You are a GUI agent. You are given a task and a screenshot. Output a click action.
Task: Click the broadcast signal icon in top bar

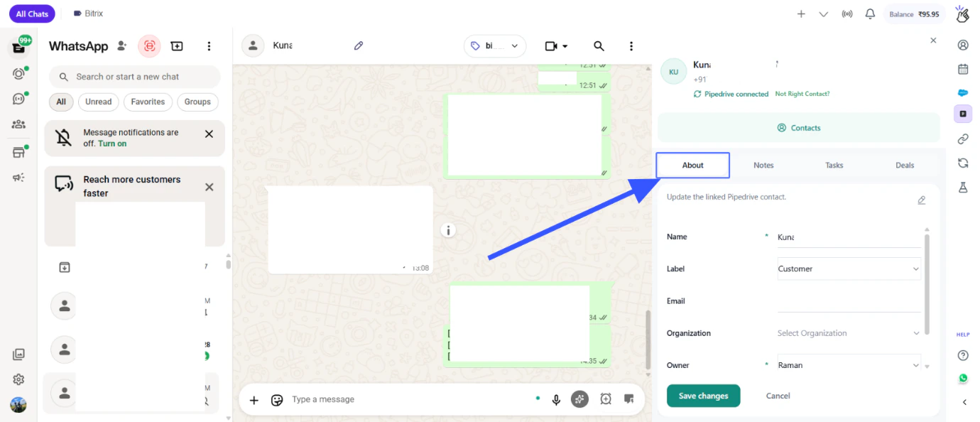[x=846, y=13]
